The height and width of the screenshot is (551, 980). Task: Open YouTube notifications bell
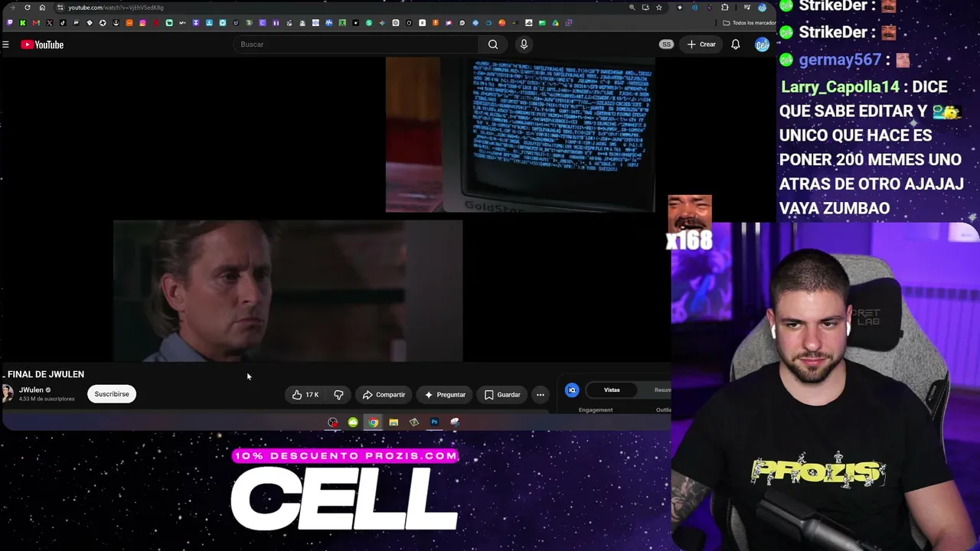(735, 44)
